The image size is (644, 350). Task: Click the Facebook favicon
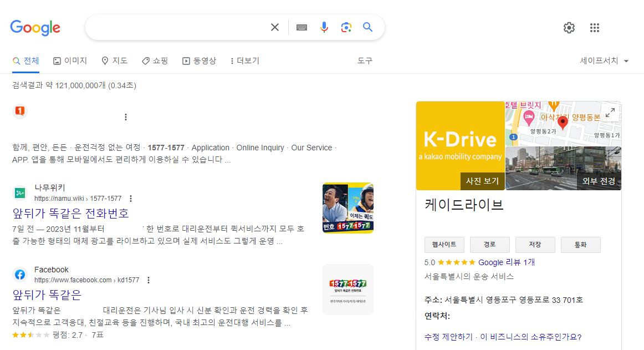[20, 275]
